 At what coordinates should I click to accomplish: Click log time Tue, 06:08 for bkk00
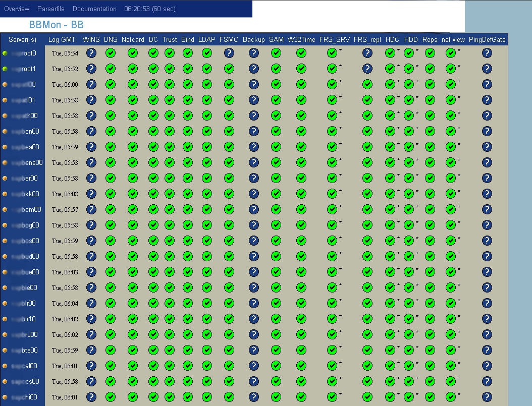pos(65,194)
